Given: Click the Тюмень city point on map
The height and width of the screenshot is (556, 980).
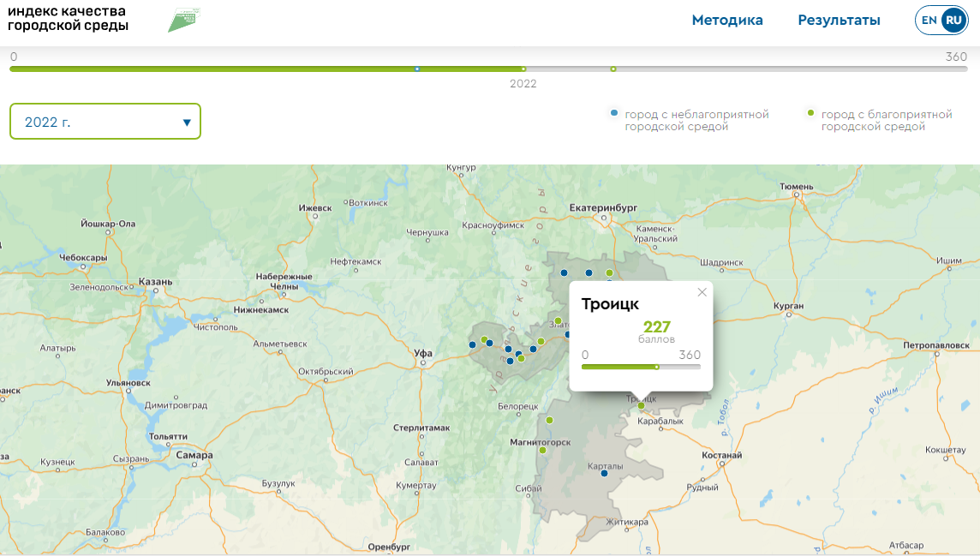Looking at the screenshot, I should click(796, 194).
